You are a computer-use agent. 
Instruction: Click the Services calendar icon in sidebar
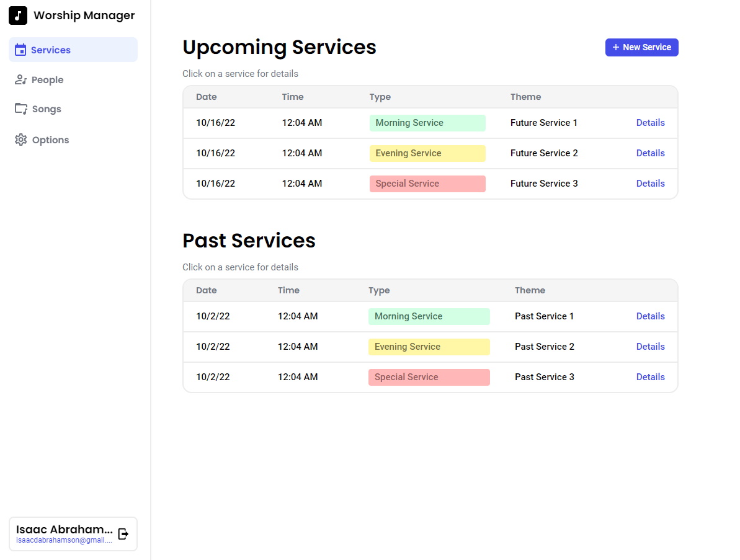tap(20, 50)
